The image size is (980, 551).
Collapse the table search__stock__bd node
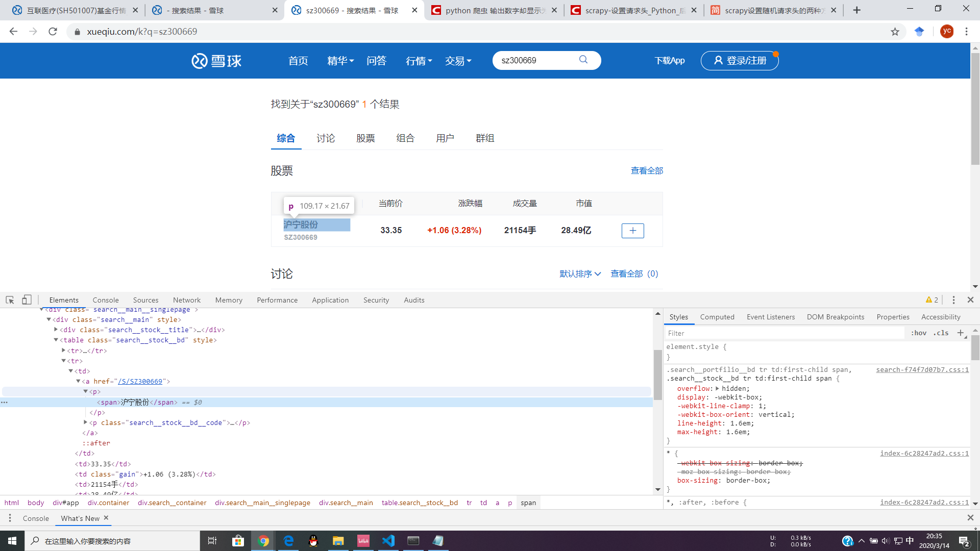coord(56,340)
